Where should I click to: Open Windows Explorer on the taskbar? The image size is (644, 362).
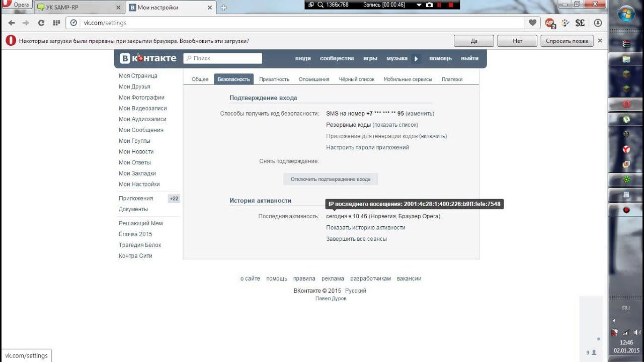tap(626, 59)
